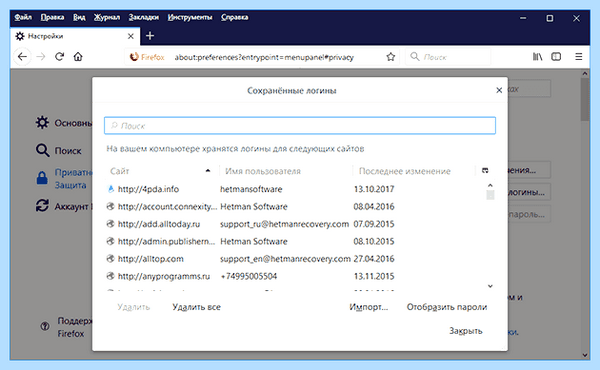Screen dimensions: 600x370
Task: Click the Удалить все button
Action: (196, 307)
